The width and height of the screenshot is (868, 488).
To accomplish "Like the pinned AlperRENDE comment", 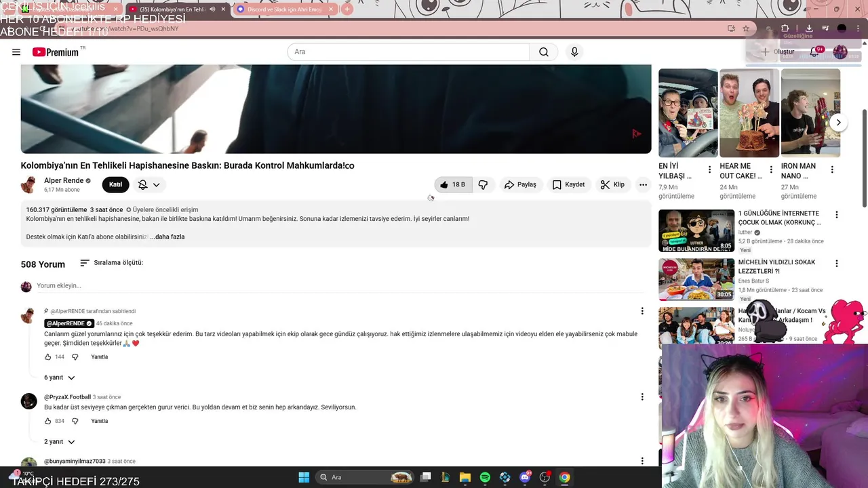I will 48,357.
